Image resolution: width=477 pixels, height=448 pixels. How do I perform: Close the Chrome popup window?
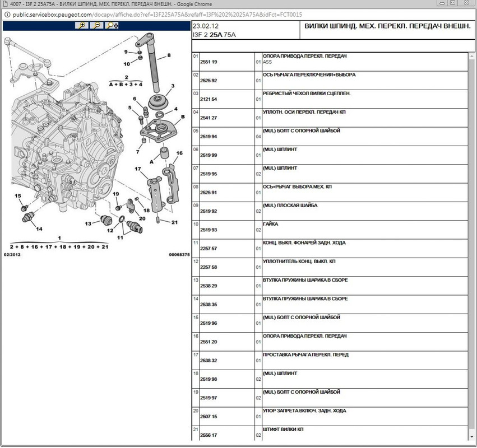coord(466,3)
